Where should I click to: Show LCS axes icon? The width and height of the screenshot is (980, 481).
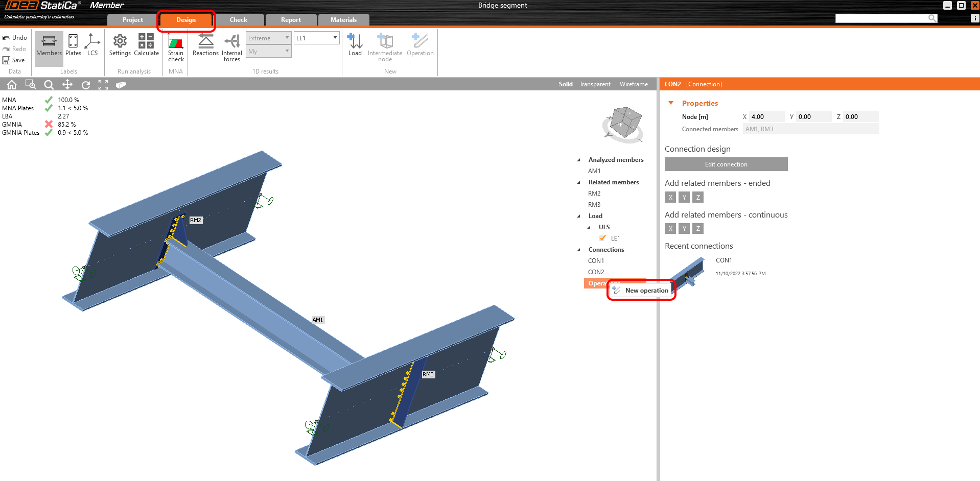point(92,45)
